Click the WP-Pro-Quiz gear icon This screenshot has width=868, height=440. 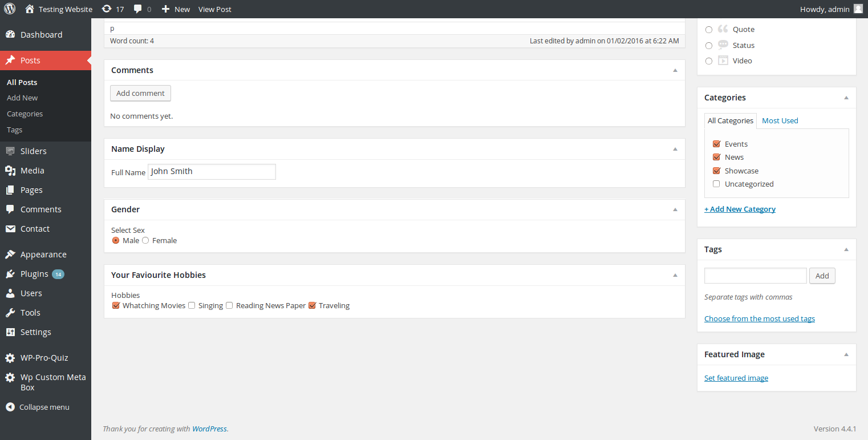point(10,358)
